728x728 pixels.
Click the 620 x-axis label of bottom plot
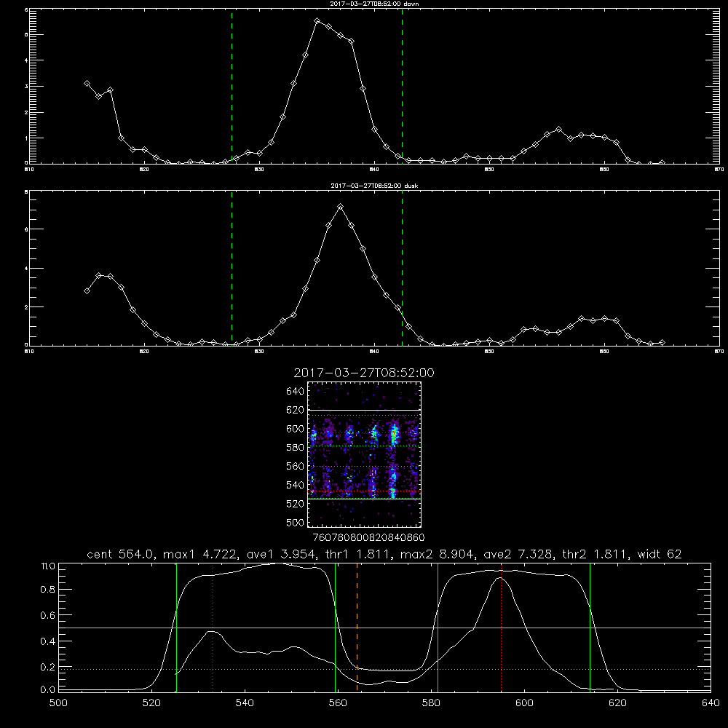[617, 703]
